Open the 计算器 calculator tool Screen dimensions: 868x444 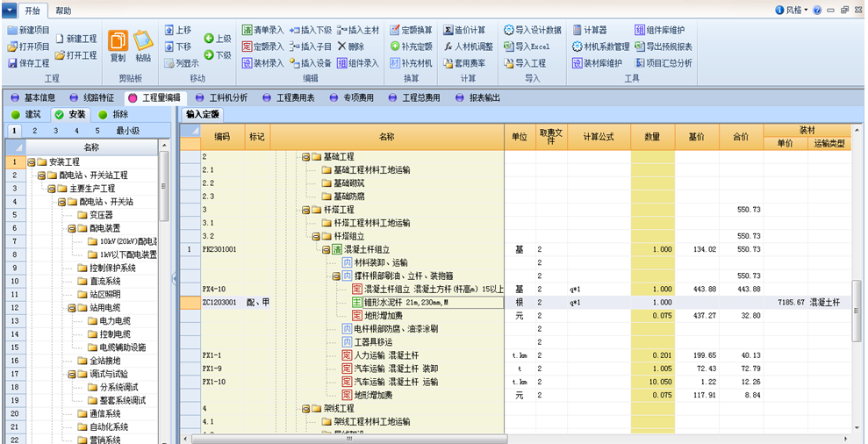(577, 30)
